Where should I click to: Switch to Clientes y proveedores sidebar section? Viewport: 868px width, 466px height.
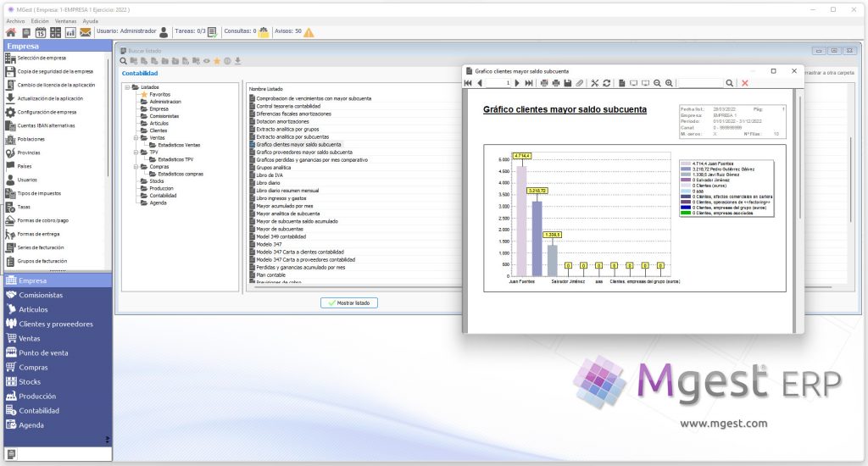point(58,324)
